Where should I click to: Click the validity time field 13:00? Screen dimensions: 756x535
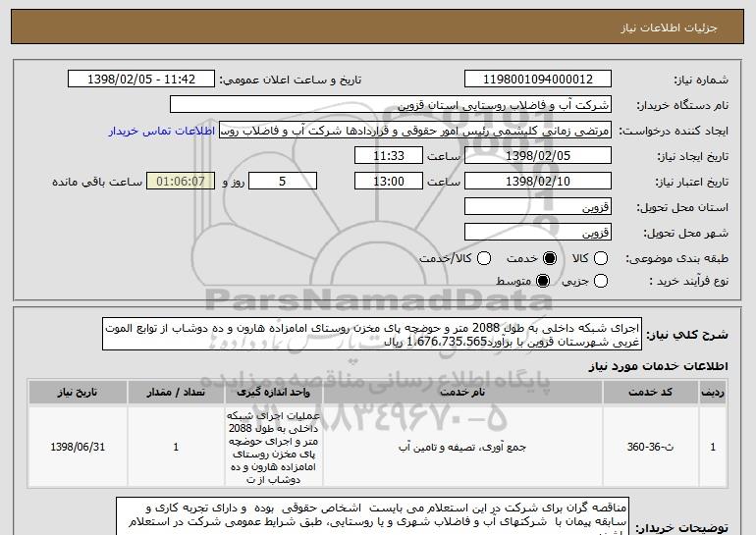[x=389, y=182]
